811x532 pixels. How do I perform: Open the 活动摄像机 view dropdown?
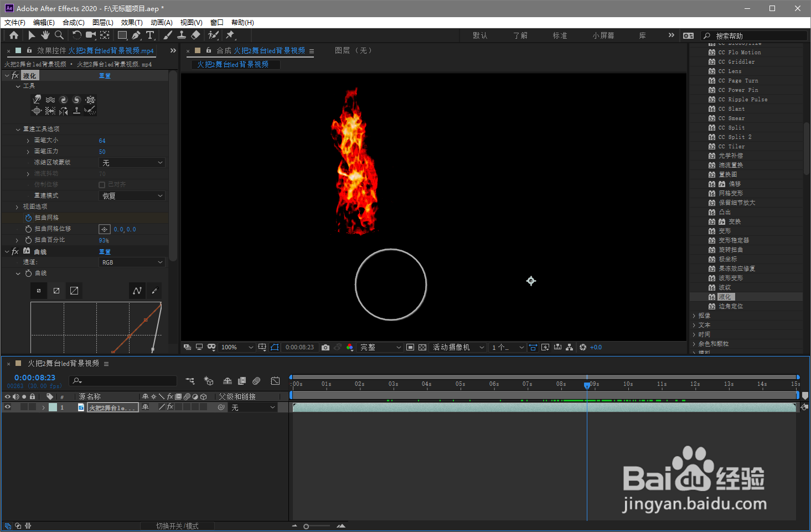pyautogui.click(x=459, y=347)
